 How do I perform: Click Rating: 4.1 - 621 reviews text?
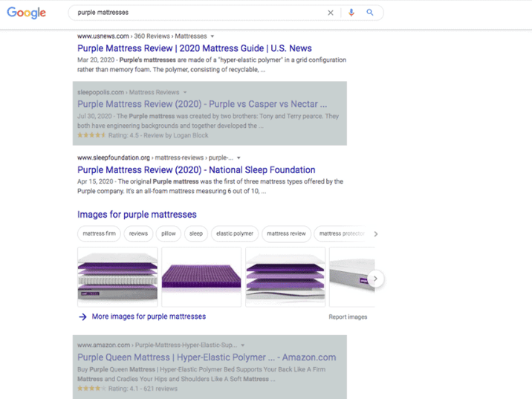tap(143, 389)
